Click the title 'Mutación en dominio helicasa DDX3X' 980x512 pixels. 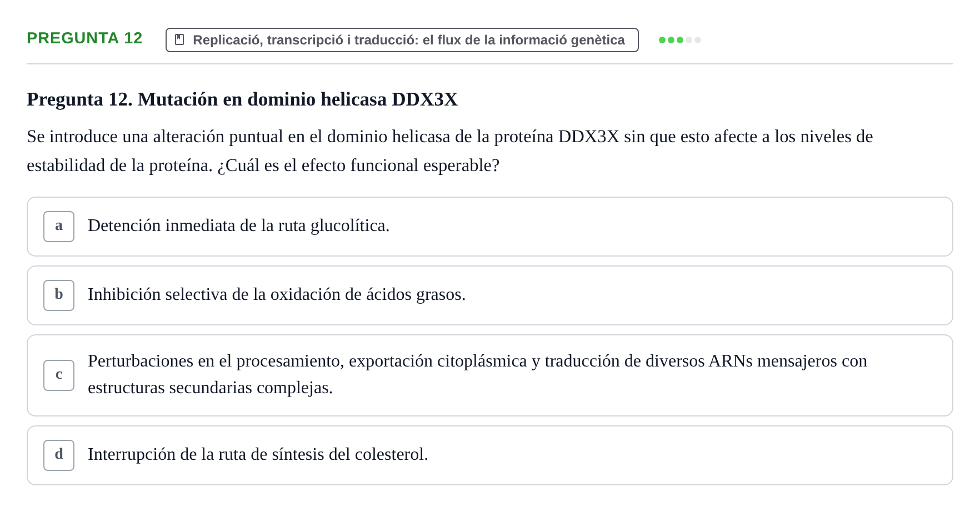[242, 99]
